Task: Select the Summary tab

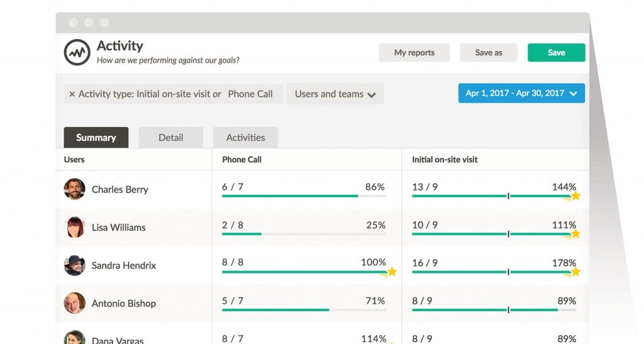Action: coord(96,138)
